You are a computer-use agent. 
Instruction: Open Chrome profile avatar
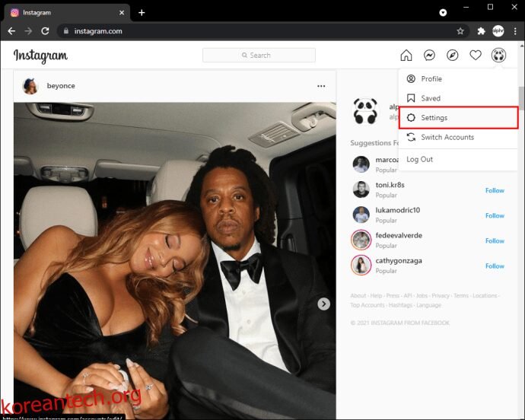(498, 31)
